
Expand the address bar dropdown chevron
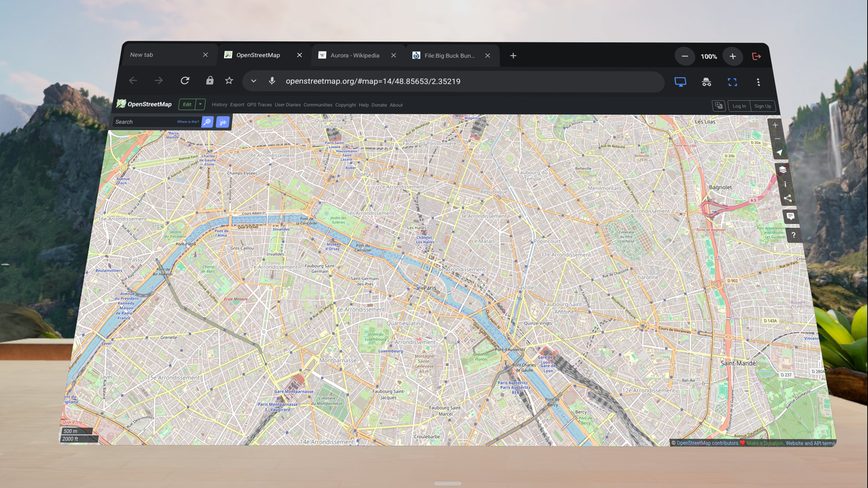tap(253, 81)
